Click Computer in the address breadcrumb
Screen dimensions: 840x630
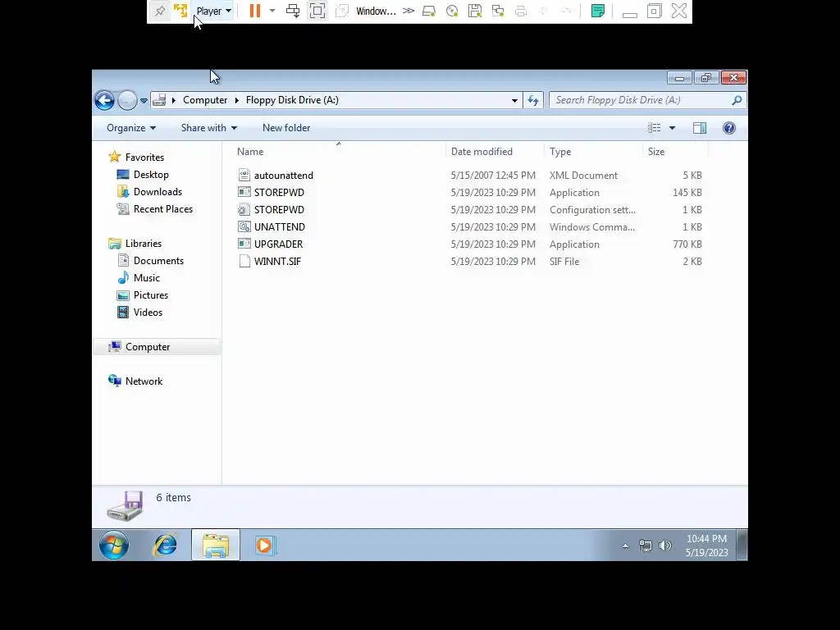point(205,100)
